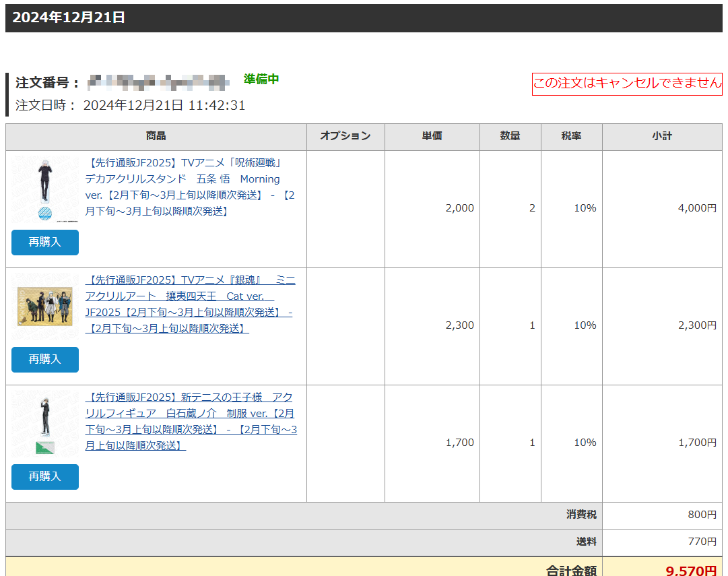
Task: Click the 770円 shipping amount
Action: (702, 542)
